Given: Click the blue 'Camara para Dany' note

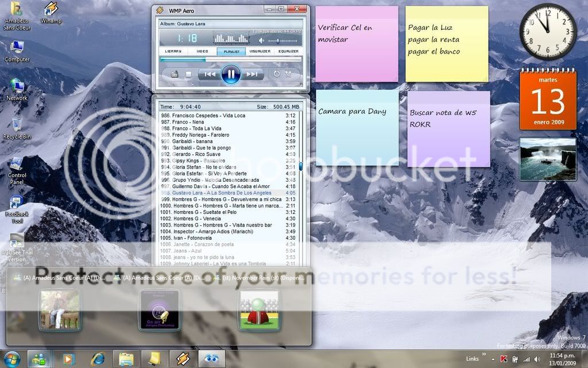Looking at the screenshot, I should click(357, 128).
